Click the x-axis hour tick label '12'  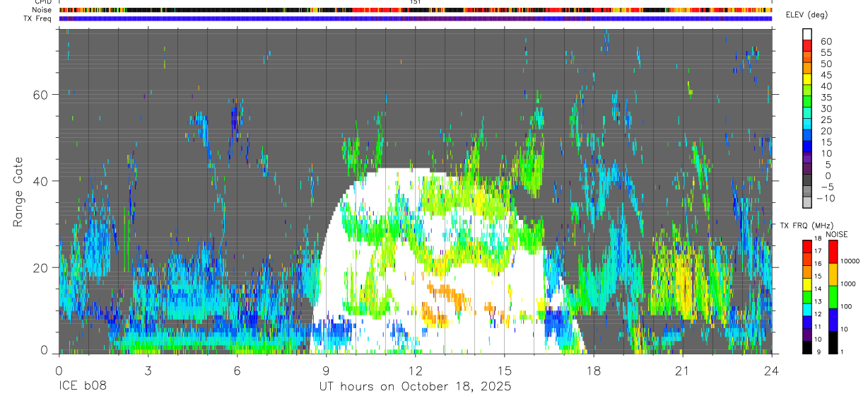[x=415, y=371]
